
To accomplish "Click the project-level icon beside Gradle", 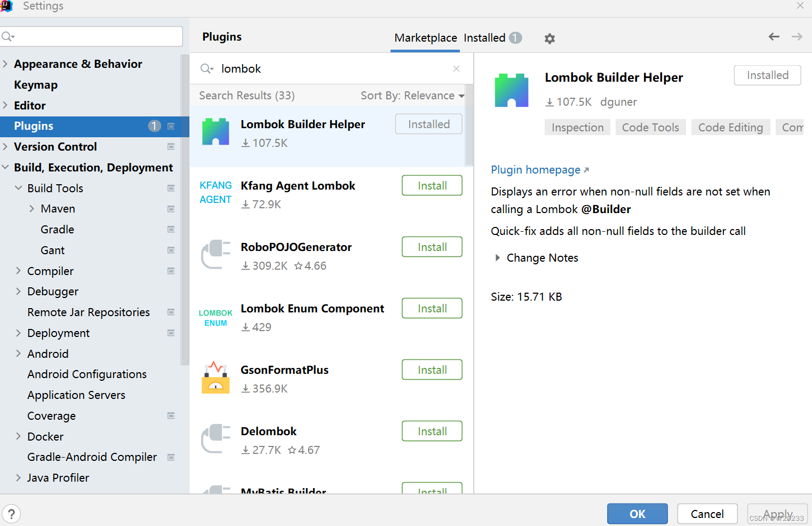I will pos(171,229).
